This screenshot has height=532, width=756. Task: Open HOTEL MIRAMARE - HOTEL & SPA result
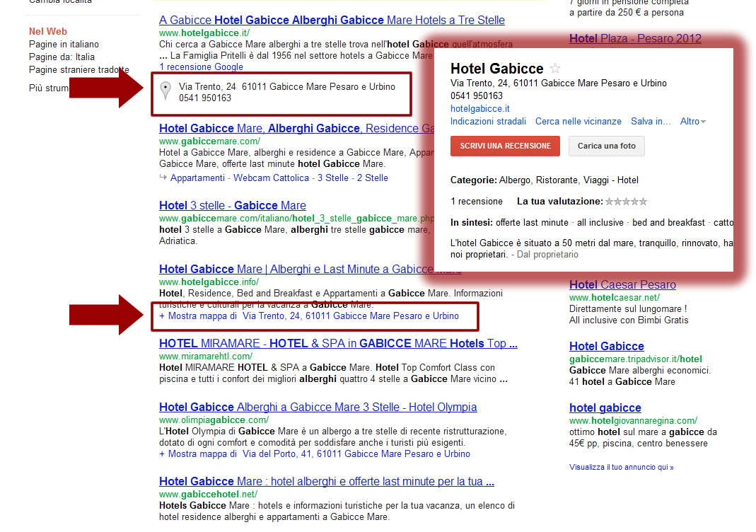click(338, 343)
